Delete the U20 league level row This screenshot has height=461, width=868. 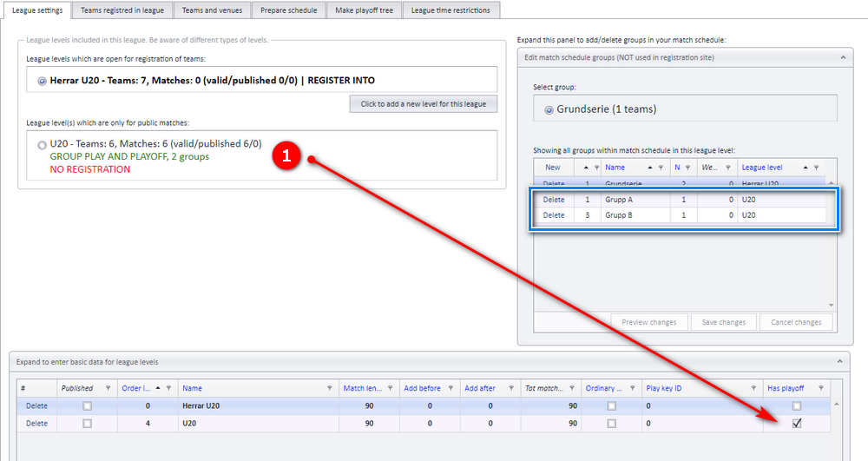[36, 424]
